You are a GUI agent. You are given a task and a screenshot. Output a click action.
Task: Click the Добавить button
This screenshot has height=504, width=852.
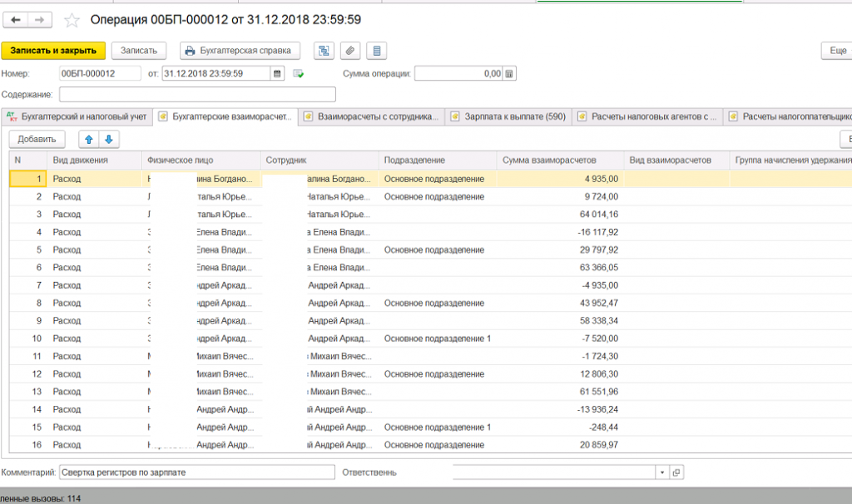[x=37, y=139]
